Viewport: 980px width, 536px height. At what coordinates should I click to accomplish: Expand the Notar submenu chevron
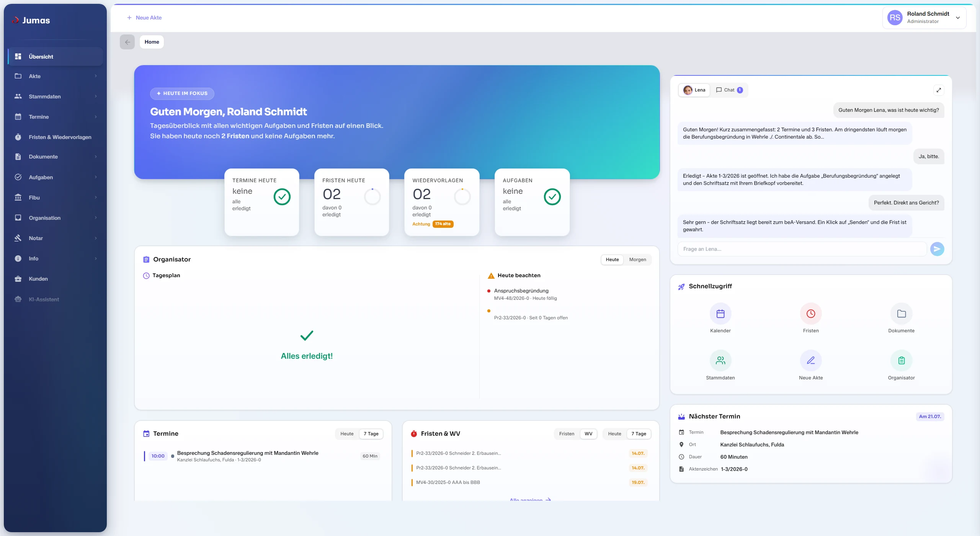pos(96,238)
